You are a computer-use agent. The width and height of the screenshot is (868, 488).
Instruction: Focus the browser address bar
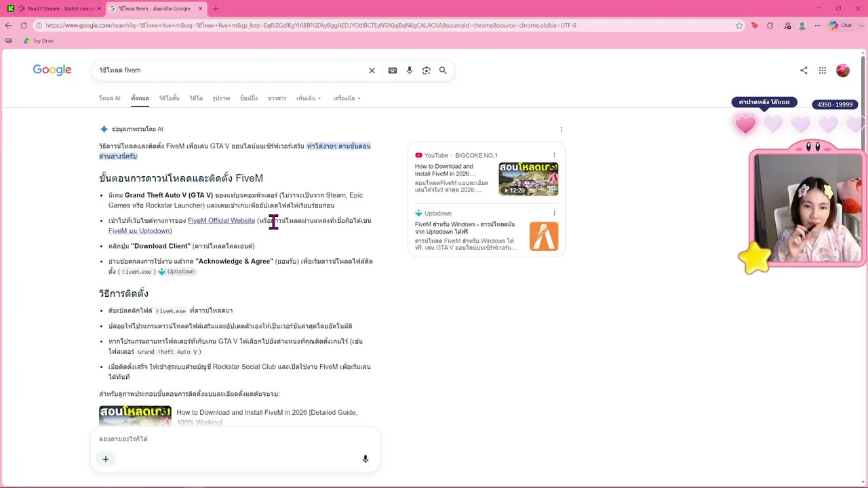click(x=387, y=26)
